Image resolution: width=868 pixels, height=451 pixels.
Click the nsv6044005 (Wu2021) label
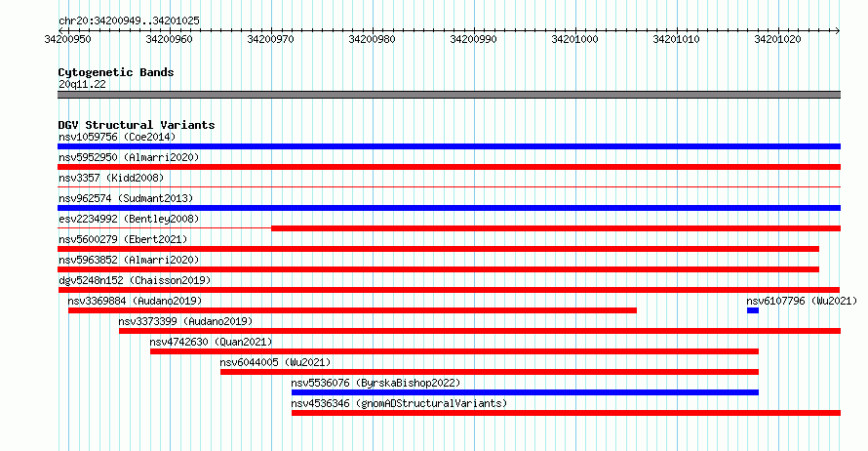click(x=275, y=362)
